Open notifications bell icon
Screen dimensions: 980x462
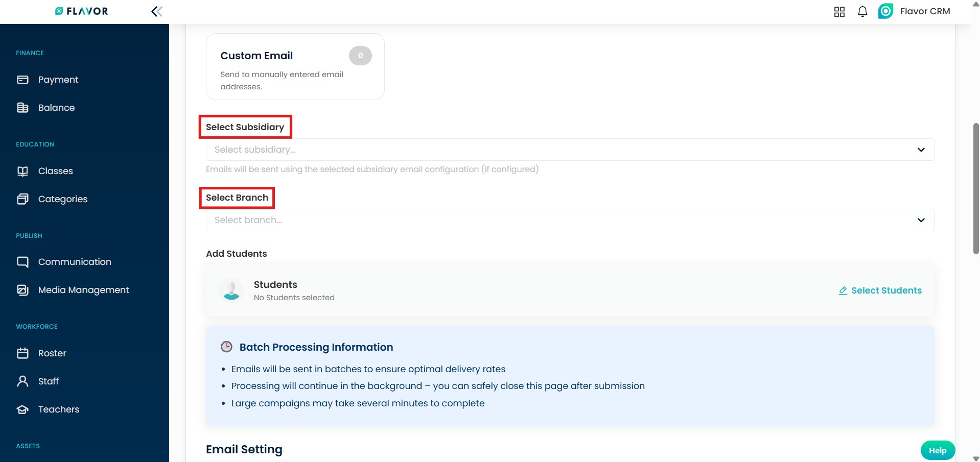(862, 12)
